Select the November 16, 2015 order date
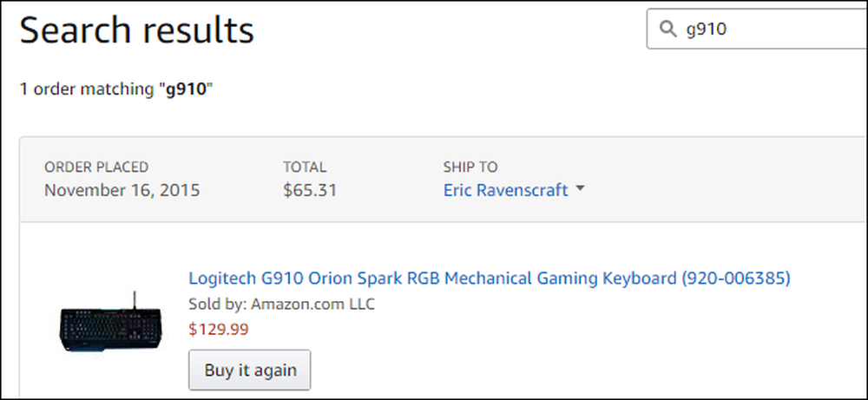This screenshot has width=868, height=400. click(x=122, y=190)
